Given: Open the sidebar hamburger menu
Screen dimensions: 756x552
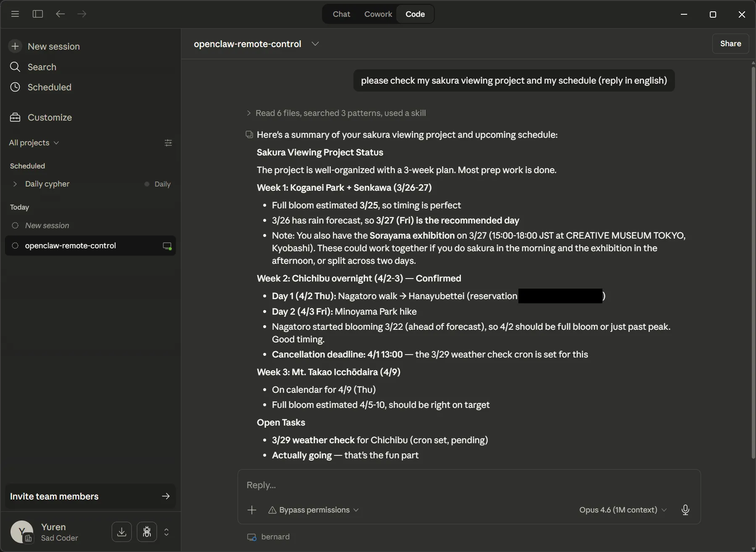Looking at the screenshot, I should coord(15,14).
